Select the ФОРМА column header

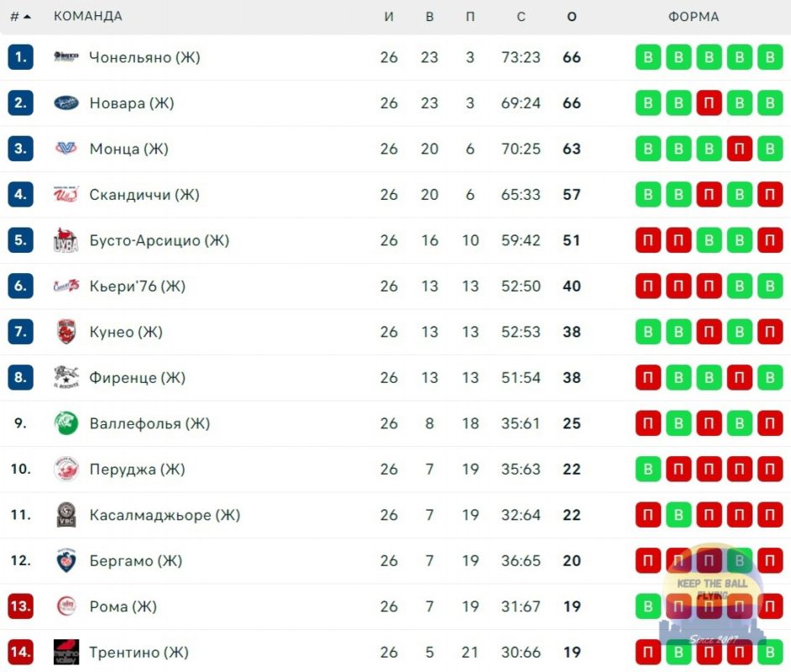coord(694,17)
